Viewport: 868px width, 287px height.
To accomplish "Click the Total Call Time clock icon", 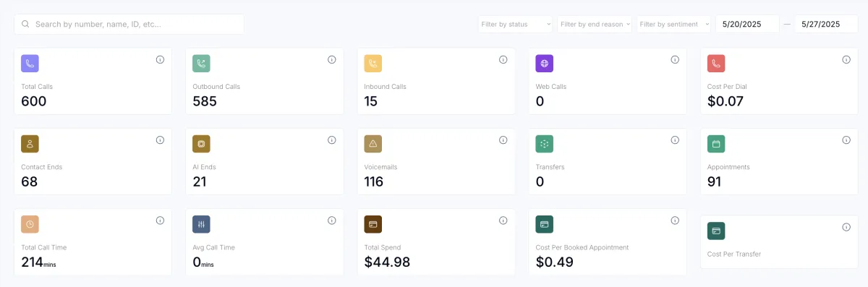I will click(x=30, y=224).
